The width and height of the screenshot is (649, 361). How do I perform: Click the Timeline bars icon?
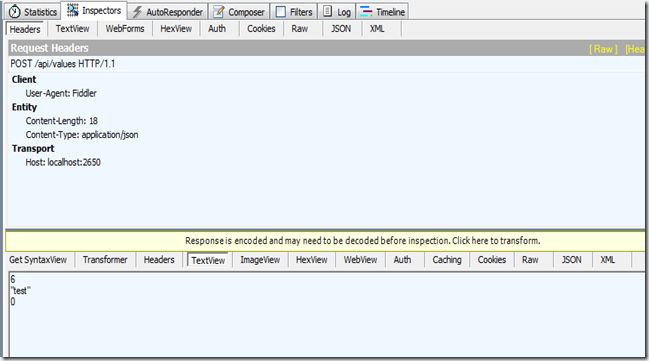366,12
